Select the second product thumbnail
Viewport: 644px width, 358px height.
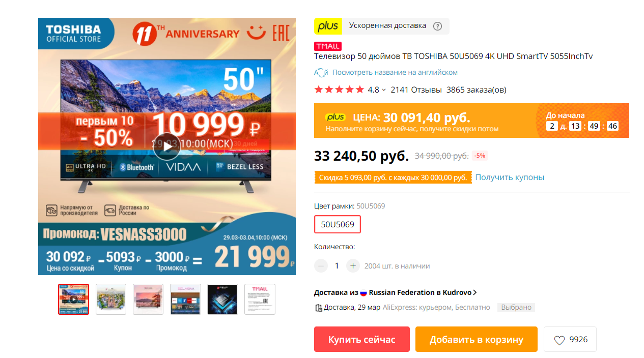(x=111, y=299)
